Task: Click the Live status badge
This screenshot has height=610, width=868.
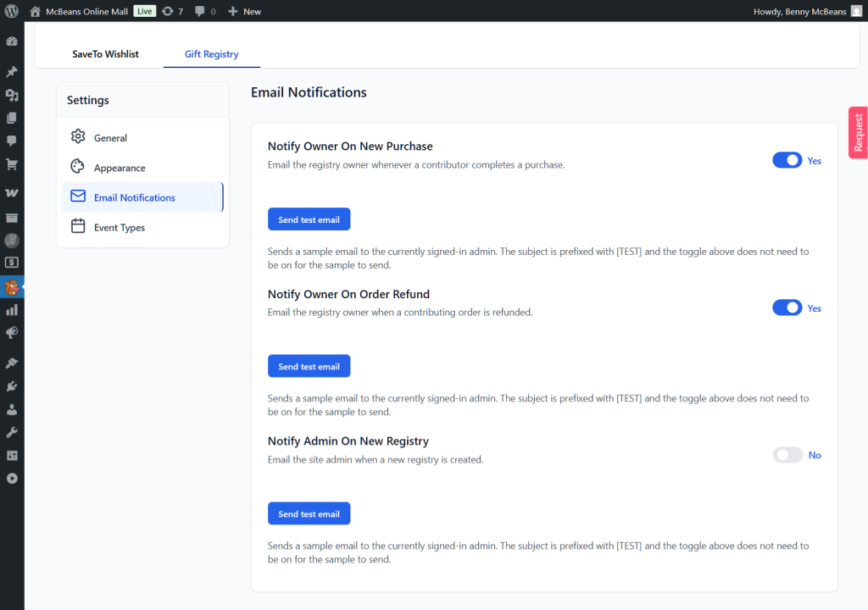Action: pyautogui.click(x=144, y=11)
